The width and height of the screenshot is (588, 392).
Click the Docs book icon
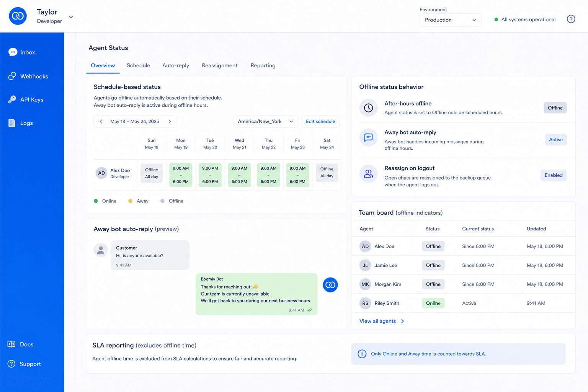tap(11, 344)
